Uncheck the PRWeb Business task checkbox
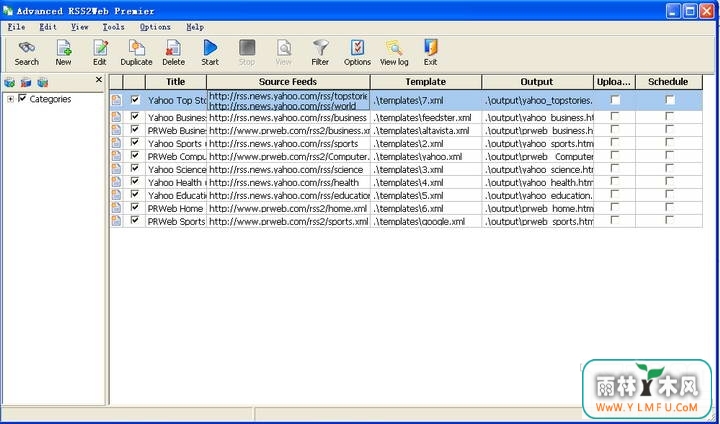Image resolution: width=720 pixels, height=424 pixels. pyautogui.click(x=135, y=130)
